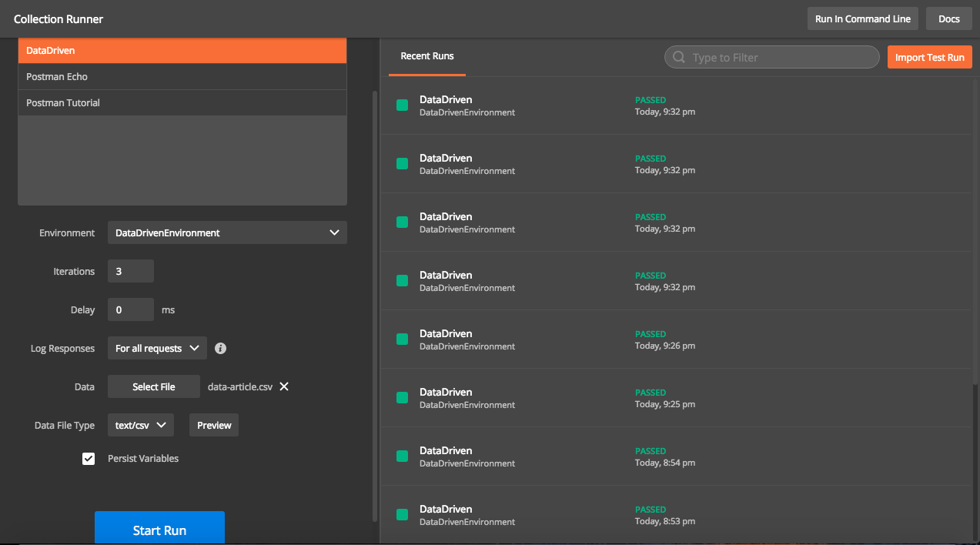The height and width of the screenshot is (545, 980).
Task: Expand the Log Responses dropdown
Action: (157, 349)
